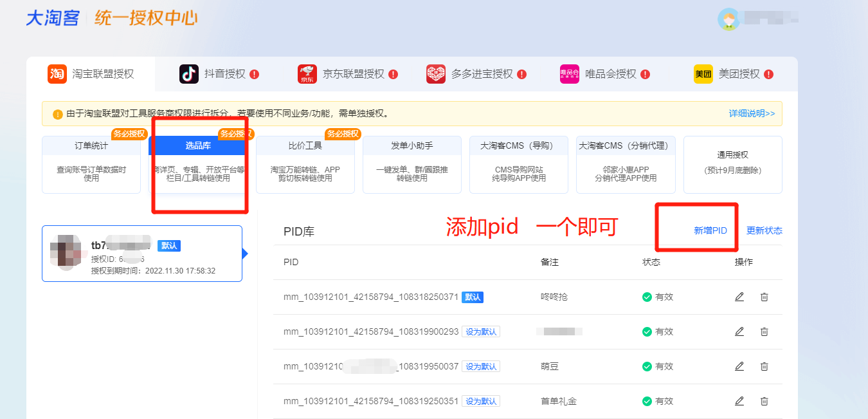The image size is (868, 419).
Task: Click the 更新状态 link
Action: click(764, 230)
